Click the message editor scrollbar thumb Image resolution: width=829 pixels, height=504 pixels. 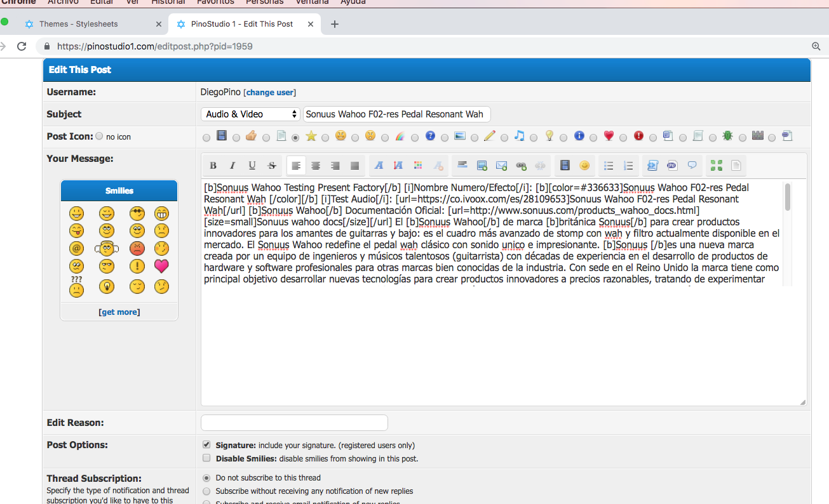coord(788,197)
